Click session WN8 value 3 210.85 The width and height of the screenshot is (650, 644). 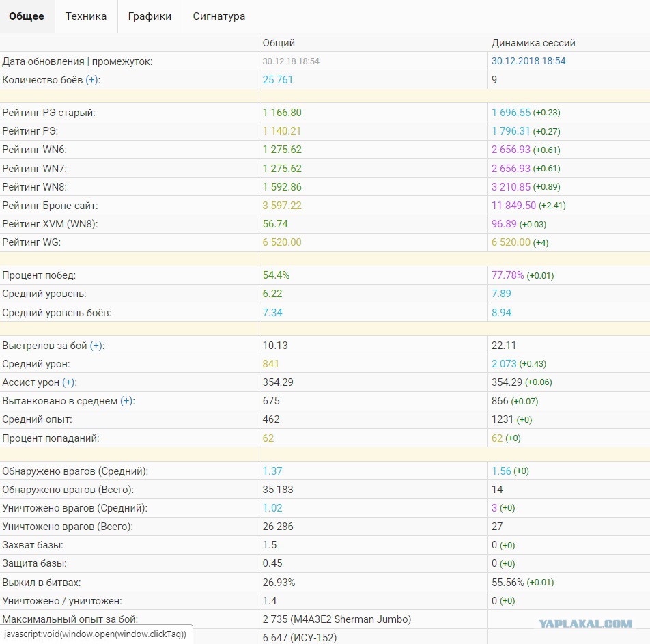click(511, 187)
